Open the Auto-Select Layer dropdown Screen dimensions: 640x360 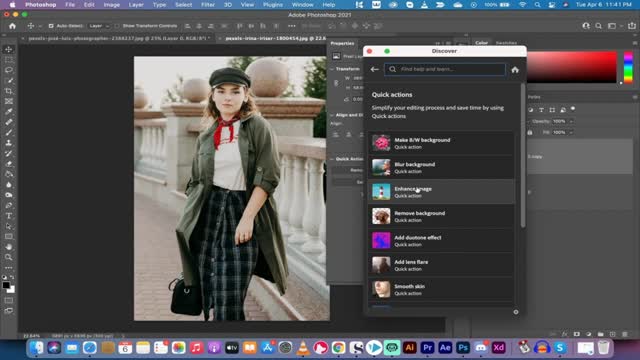point(99,26)
